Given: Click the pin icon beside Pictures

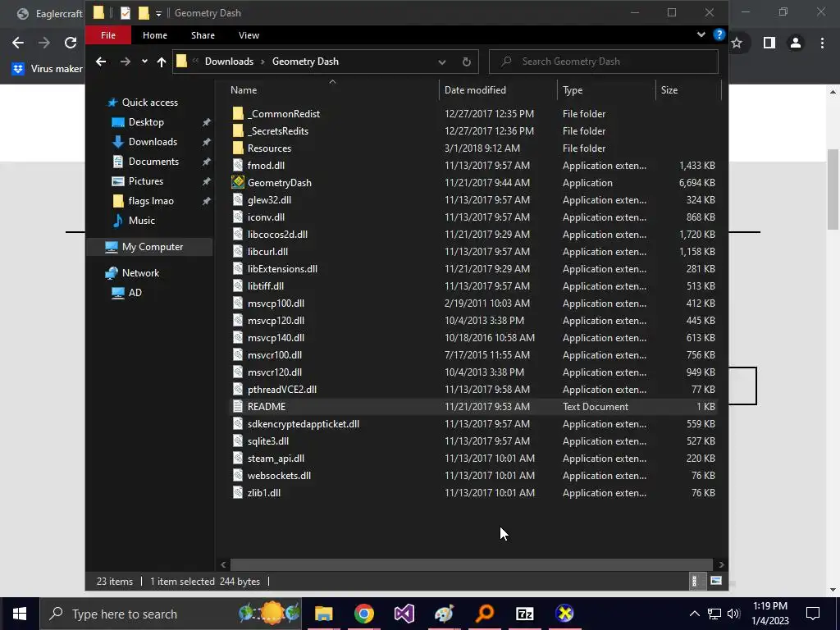Looking at the screenshot, I should [x=206, y=181].
